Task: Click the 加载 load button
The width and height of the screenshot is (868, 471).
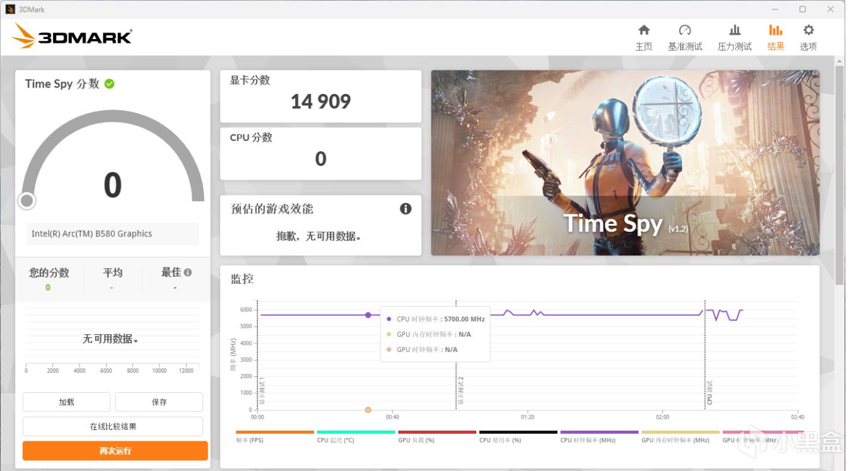Action: tap(66, 402)
